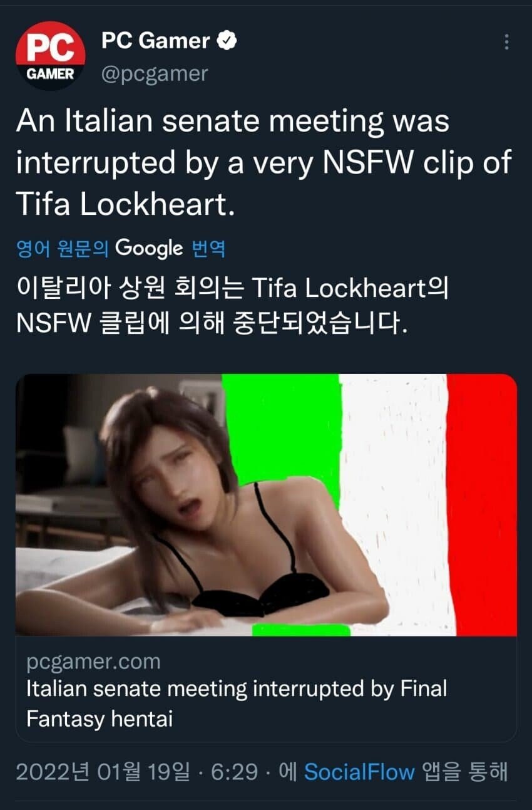Viewport: 532px width, 810px height.
Task: Open the pcgamer.com domain label
Action: (x=93, y=662)
